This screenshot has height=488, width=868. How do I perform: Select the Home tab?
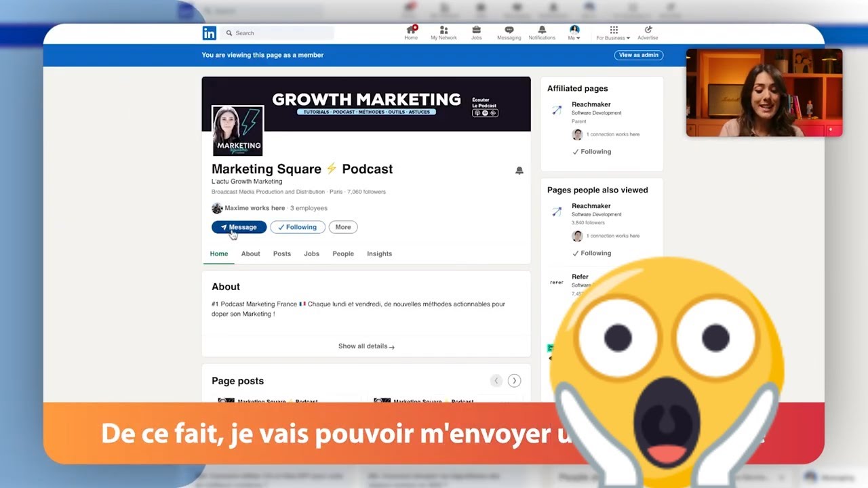point(218,253)
